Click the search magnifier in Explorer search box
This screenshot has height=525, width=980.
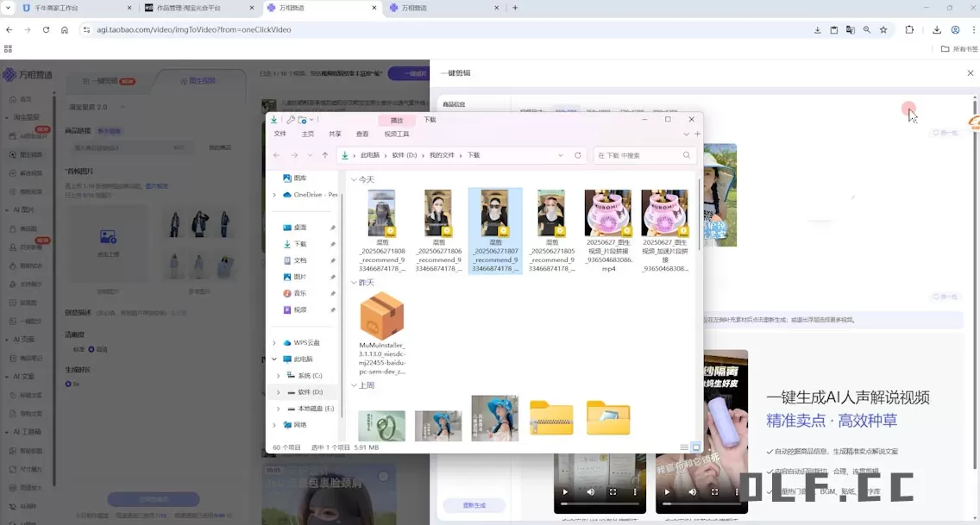click(687, 155)
